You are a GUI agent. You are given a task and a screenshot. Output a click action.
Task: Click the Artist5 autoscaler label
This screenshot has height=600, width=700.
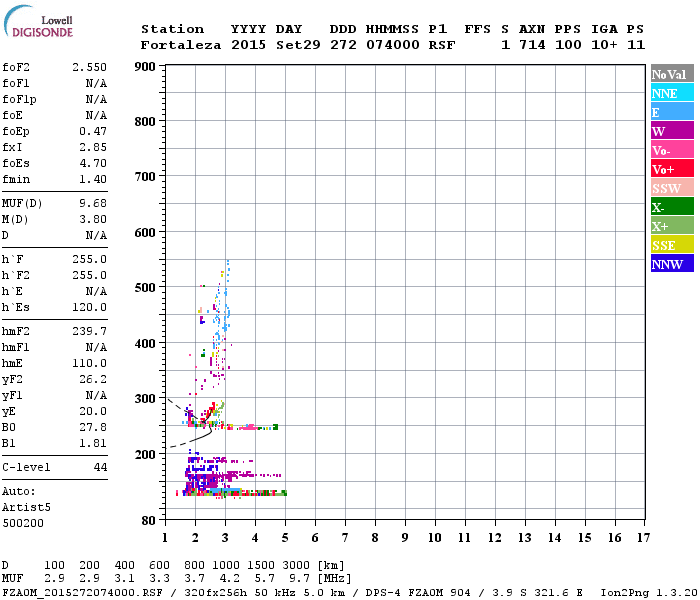tap(26, 508)
